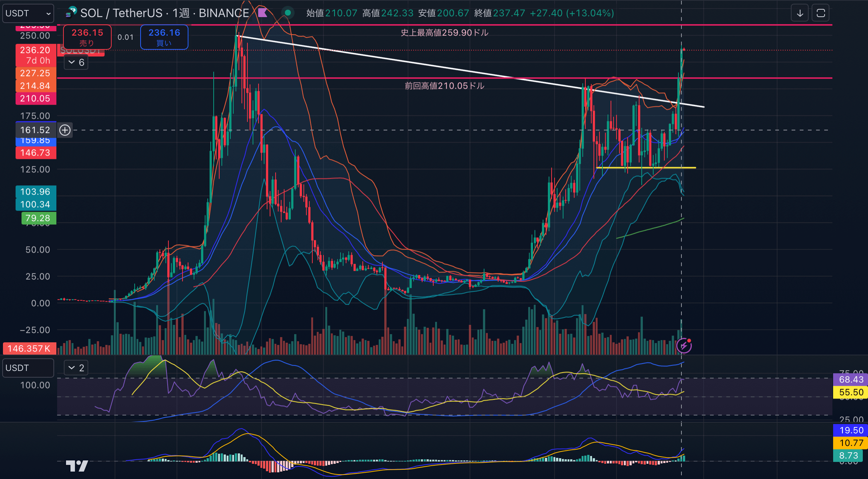Click the orange 10.77 MACD value label
Screen dimensions: 868x479
pyautogui.click(x=851, y=443)
